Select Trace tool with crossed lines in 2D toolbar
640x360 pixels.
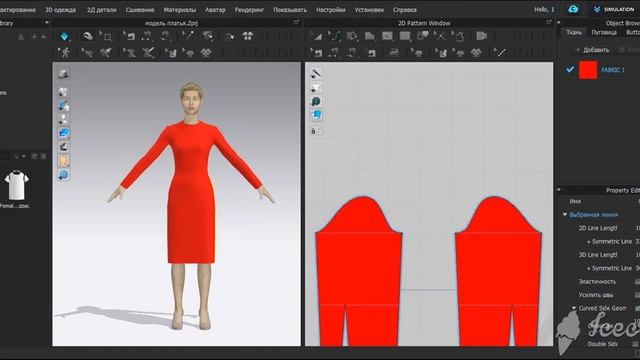point(440,36)
